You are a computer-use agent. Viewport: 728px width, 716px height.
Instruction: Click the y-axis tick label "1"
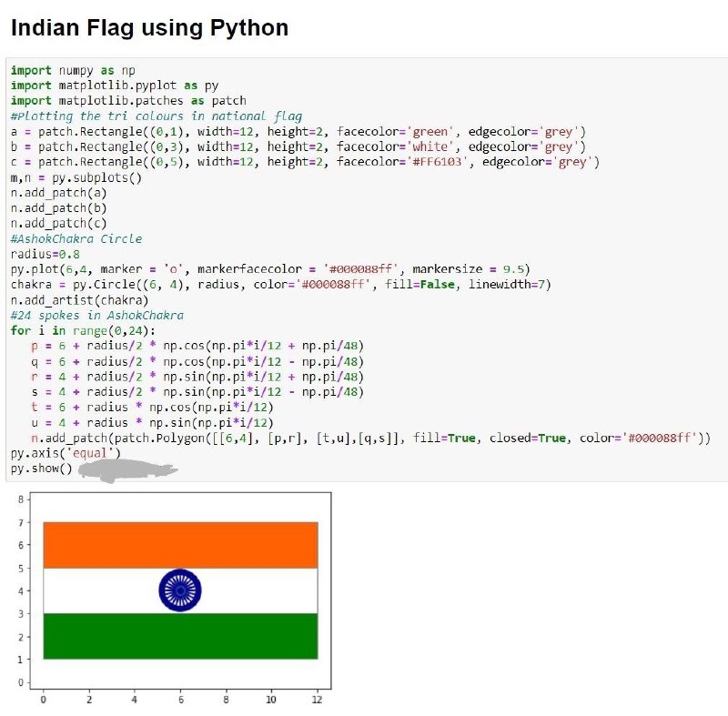[x=21, y=660]
